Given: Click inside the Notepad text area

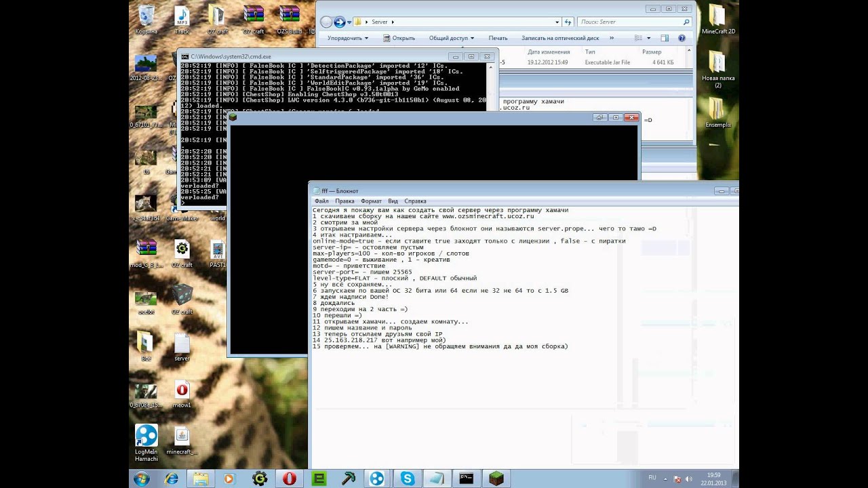Looking at the screenshot, I should point(524,337).
